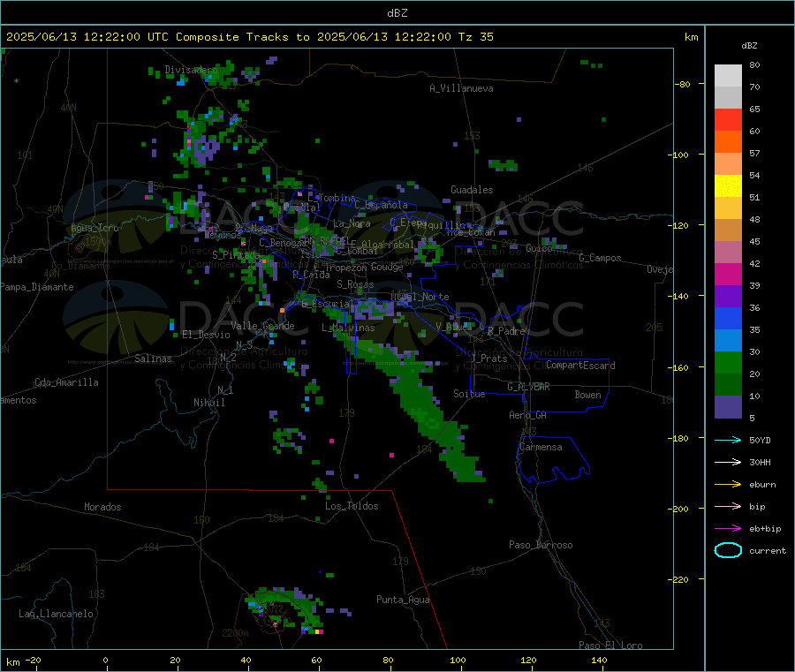Click the 'Salinas' place label

153,359
